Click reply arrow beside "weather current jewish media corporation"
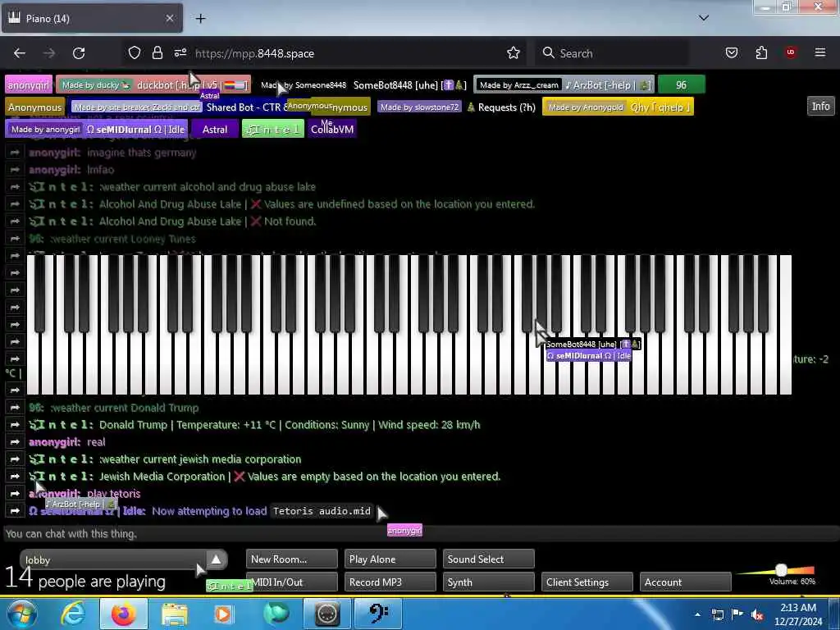The height and width of the screenshot is (630, 840). pyautogui.click(x=15, y=459)
